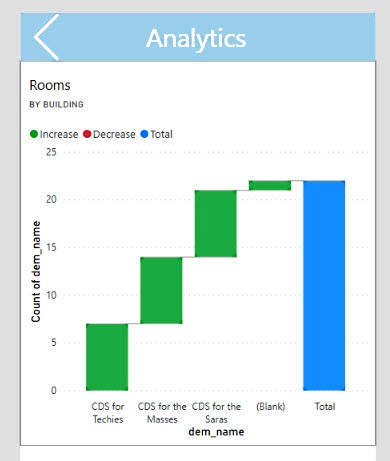Select the Decrease legend label
Viewport: 390px width, 461px height.
(114, 134)
